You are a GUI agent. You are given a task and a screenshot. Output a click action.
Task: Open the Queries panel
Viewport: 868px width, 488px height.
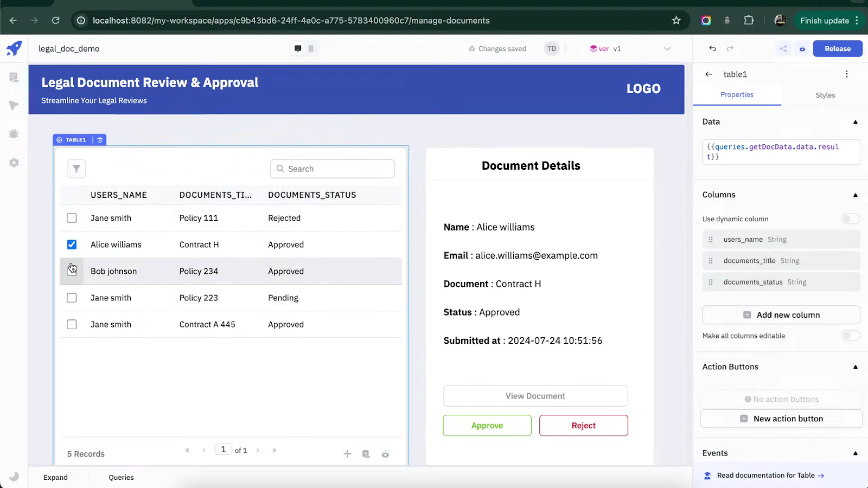[x=121, y=478]
